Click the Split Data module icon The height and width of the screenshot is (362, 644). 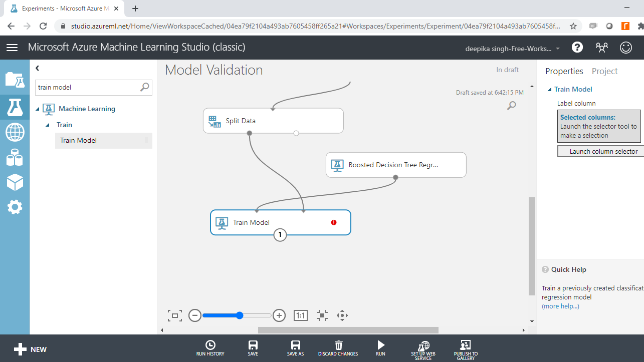[214, 121]
